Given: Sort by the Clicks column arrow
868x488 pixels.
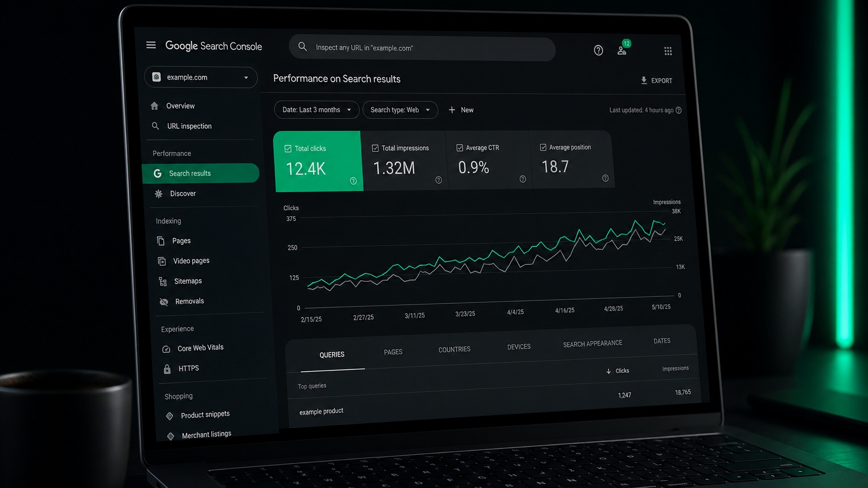Looking at the screenshot, I should click(609, 371).
